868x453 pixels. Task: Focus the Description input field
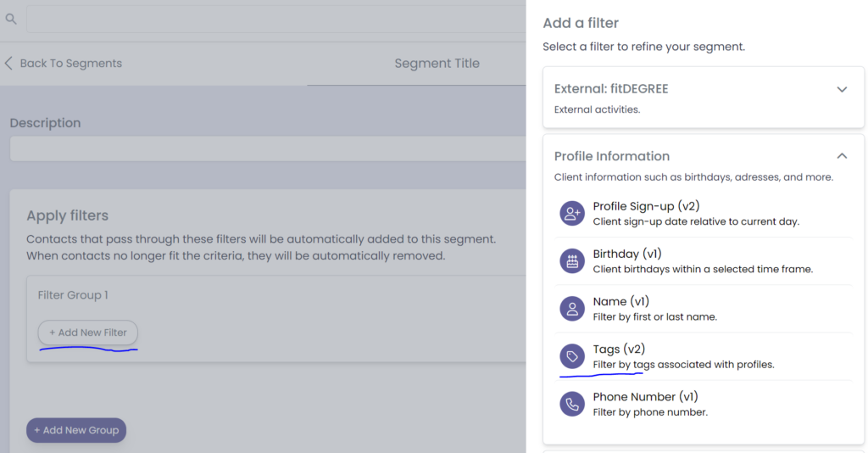268,148
